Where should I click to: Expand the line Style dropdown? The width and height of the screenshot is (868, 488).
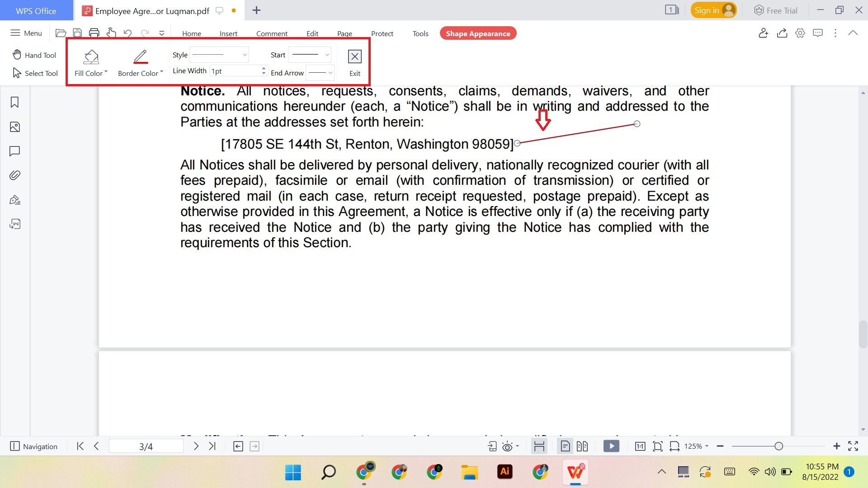pos(219,55)
